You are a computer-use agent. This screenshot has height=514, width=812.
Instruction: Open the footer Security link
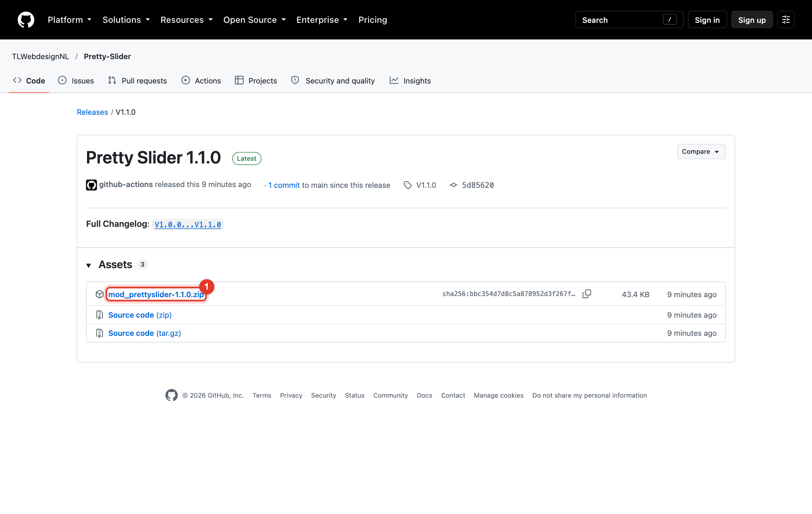[324, 395]
